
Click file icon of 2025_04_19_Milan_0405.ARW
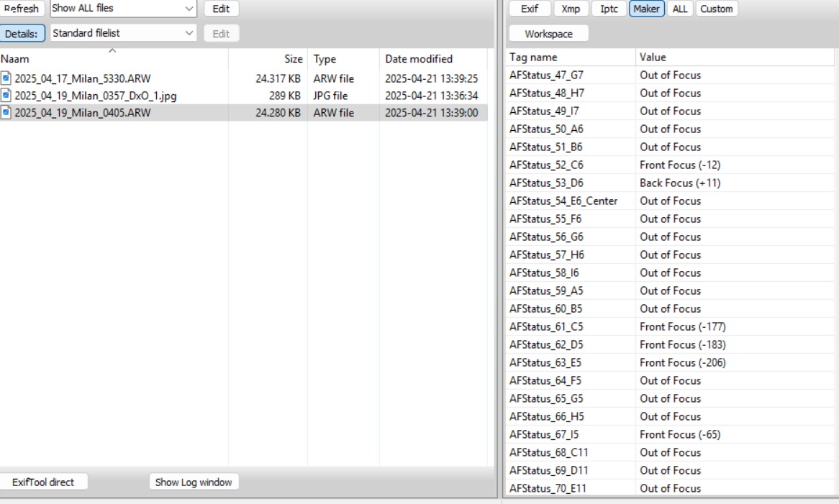(6, 112)
